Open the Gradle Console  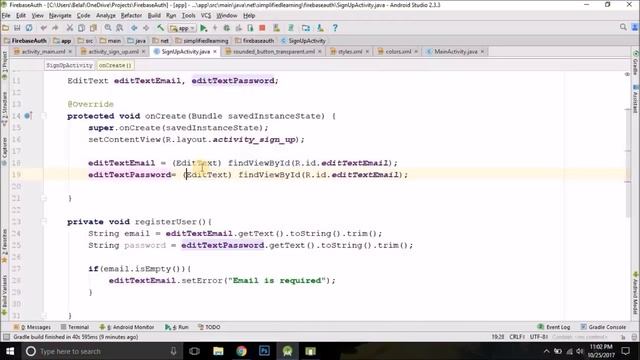[603, 327]
